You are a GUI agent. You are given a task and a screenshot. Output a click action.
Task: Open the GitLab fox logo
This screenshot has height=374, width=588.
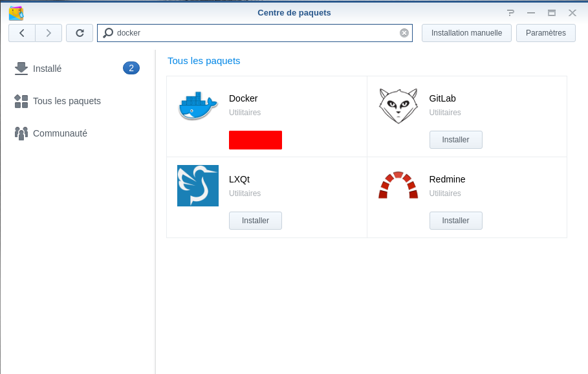(398, 106)
